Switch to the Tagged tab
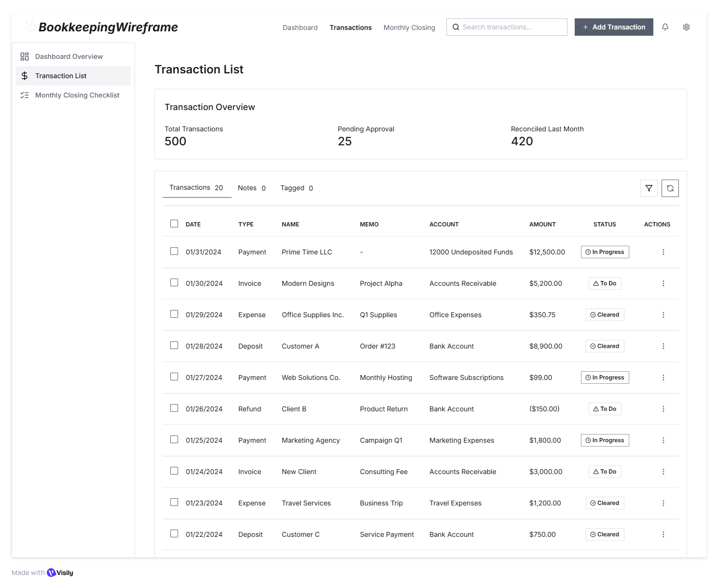718x588 pixels. 296,188
